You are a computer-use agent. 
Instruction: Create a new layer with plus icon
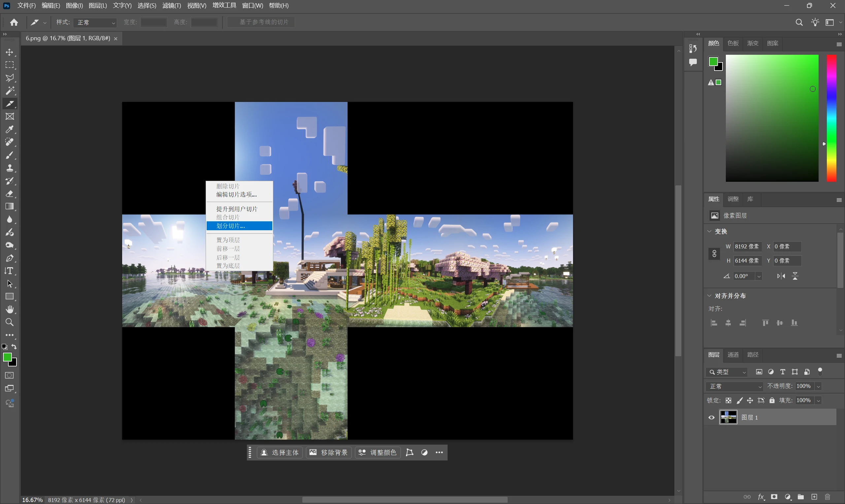[814, 497]
